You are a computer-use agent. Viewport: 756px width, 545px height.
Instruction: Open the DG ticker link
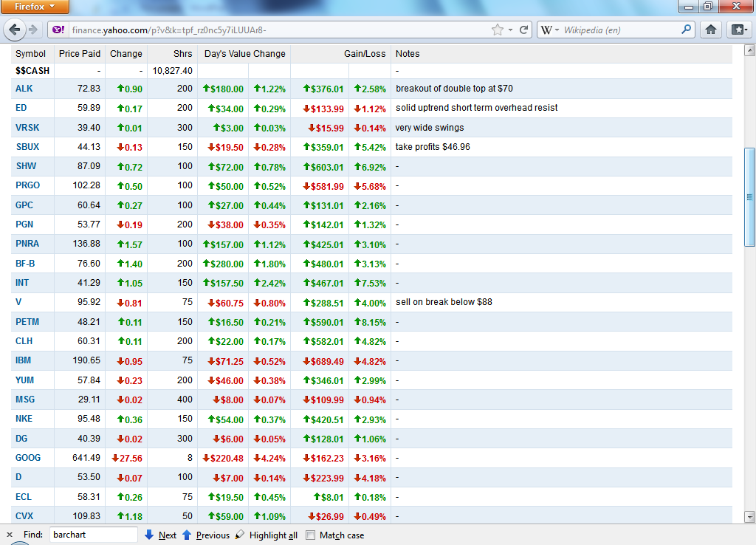(21, 439)
